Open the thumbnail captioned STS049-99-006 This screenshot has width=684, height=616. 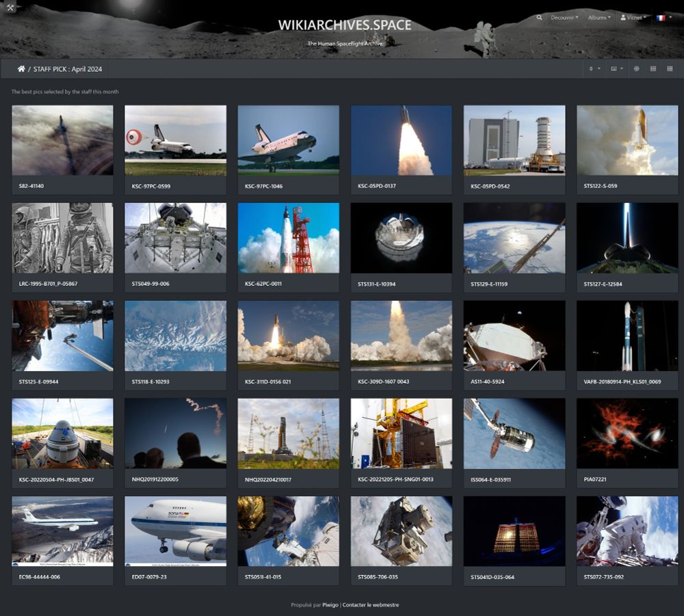(175, 238)
